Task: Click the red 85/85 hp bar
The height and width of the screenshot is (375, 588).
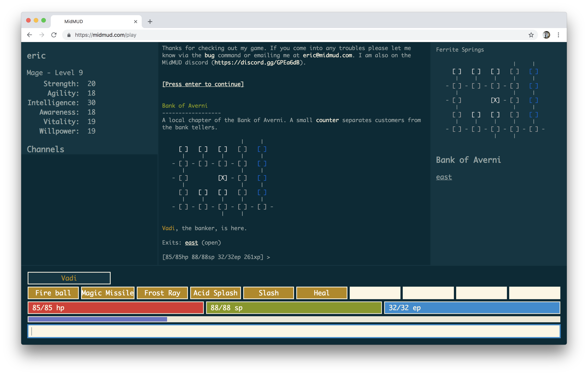Action: 116,308
